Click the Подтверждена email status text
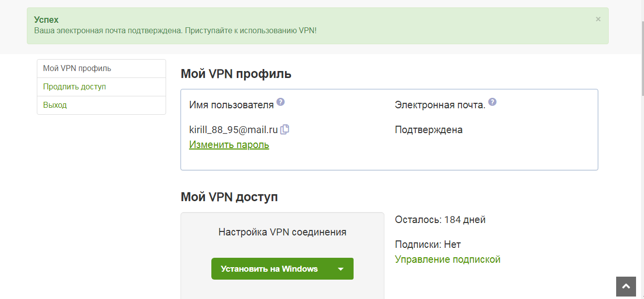This screenshot has height=299, width=644. point(429,130)
